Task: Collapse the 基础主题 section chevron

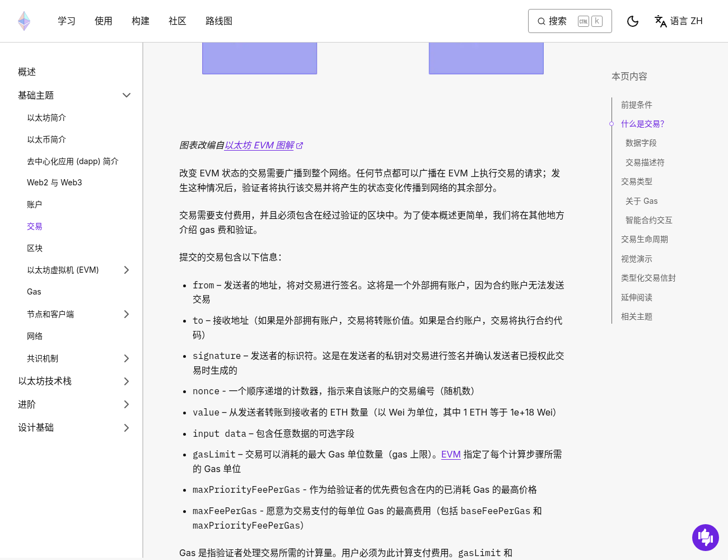Action: point(127,95)
